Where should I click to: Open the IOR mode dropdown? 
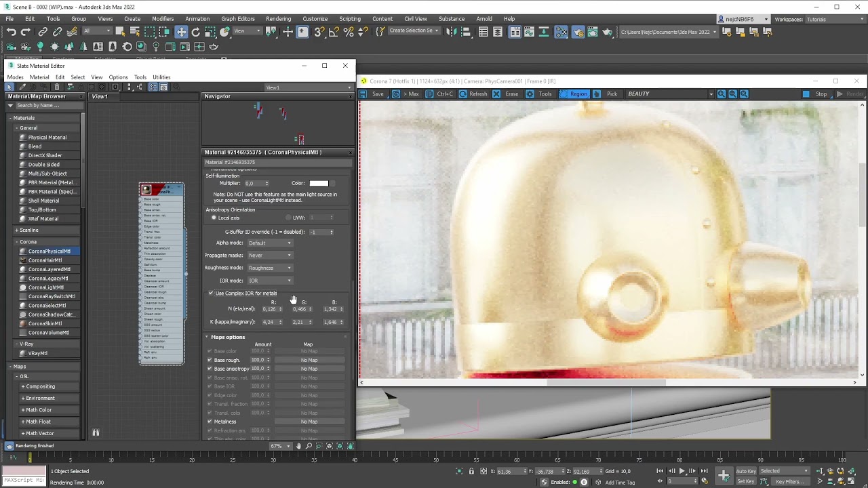click(270, 281)
